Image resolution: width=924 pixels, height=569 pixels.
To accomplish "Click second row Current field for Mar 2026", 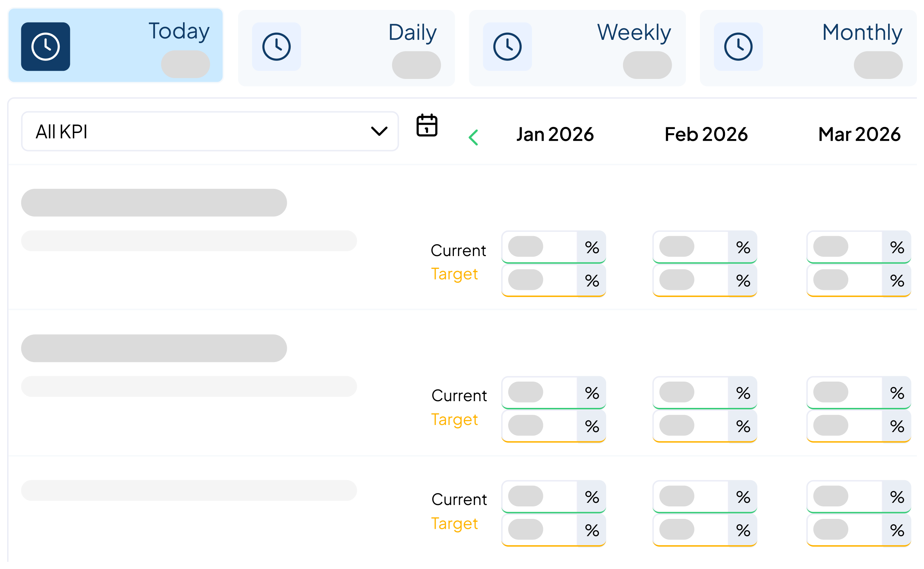I will point(845,393).
